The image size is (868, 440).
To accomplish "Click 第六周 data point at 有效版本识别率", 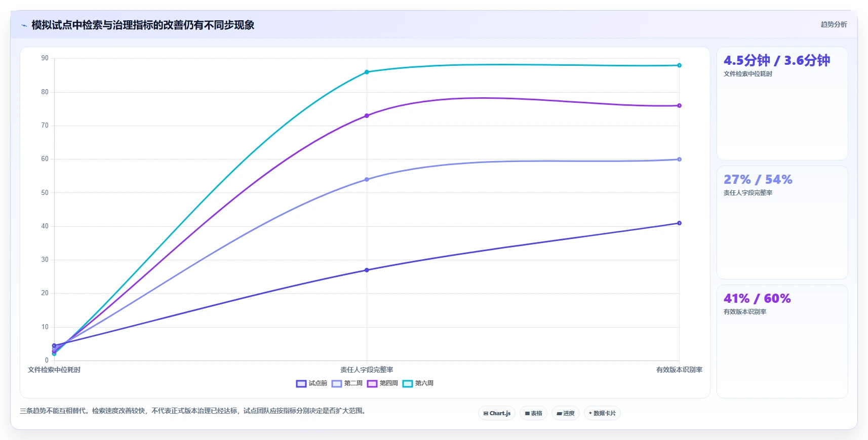I will (x=679, y=65).
